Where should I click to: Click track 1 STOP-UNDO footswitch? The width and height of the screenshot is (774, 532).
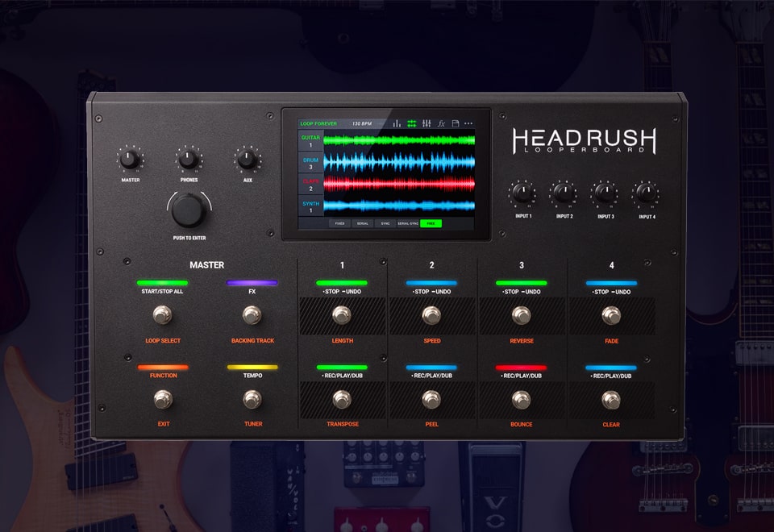click(x=342, y=315)
